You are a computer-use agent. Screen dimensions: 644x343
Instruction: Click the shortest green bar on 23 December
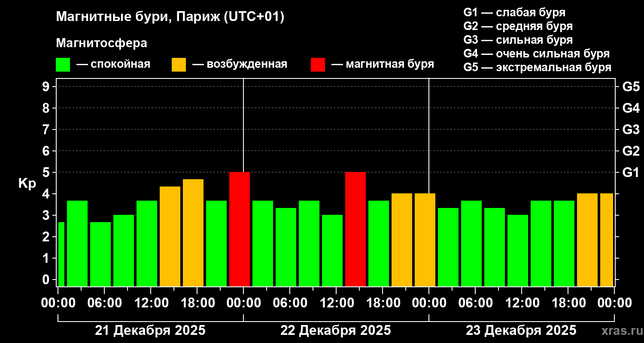[x=518, y=251]
